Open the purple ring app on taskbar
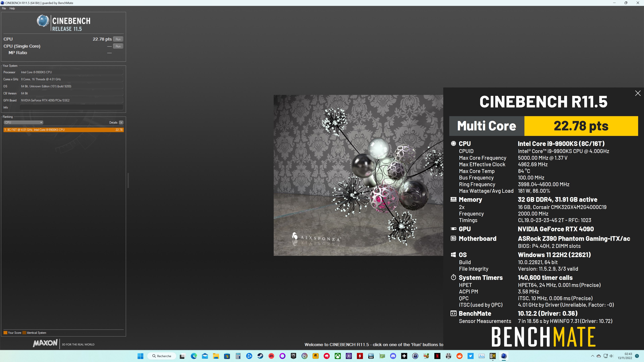Screen dimensions: 644x362 (x=282, y=356)
